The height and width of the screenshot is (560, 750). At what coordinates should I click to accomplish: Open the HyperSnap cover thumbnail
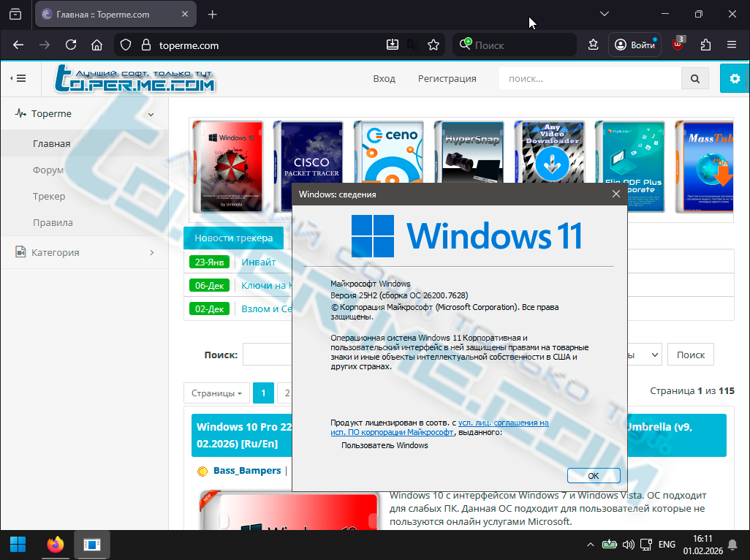(x=469, y=152)
